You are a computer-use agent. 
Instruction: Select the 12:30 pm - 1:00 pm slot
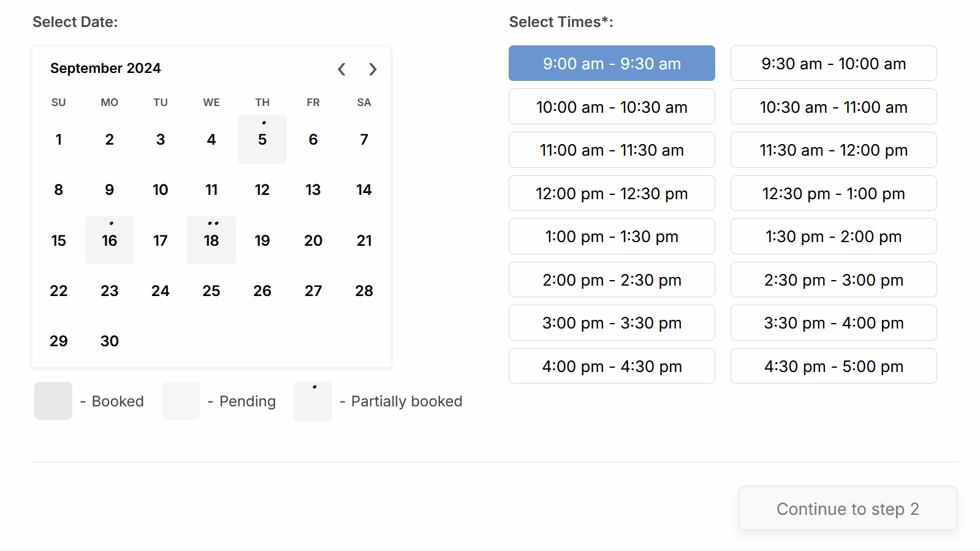click(834, 193)
